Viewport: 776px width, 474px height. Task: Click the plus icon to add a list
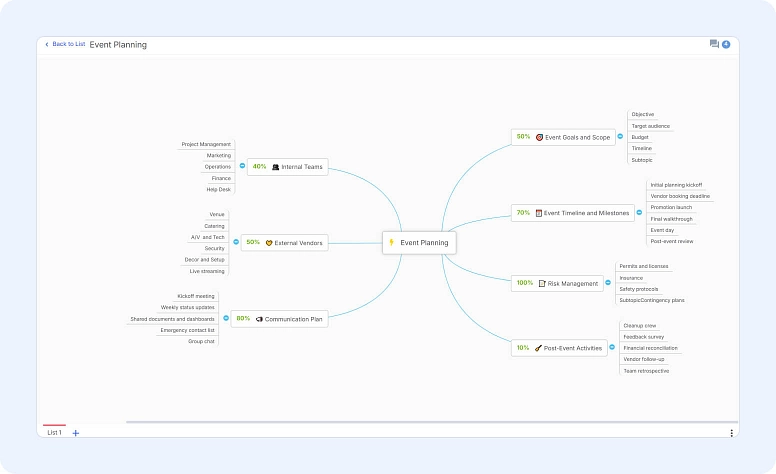[76, 433]
